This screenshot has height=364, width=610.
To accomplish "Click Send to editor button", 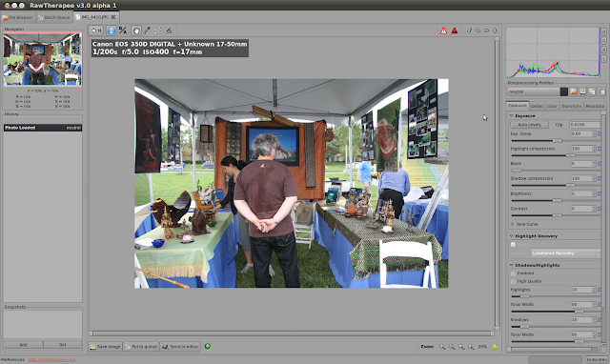I will point(180,347).
